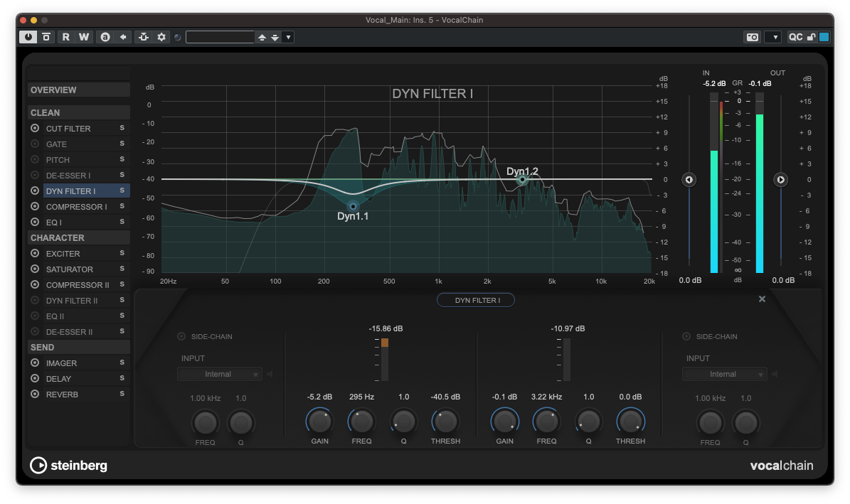Select the W write automation icon
The height and width of the screenshot is (504, 850).
tap(84, 36)
